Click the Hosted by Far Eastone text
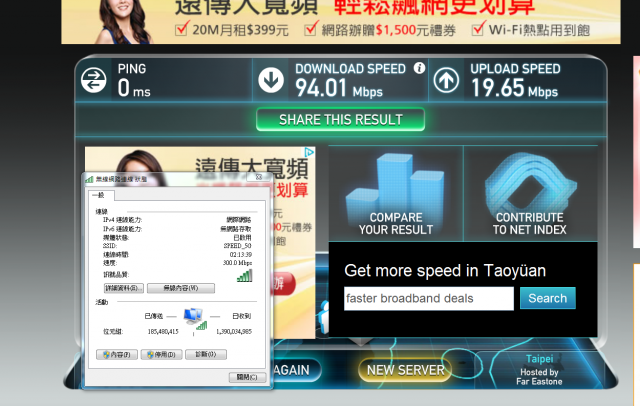The width and height of the screenshot is (640, 406). pos(539,377)
